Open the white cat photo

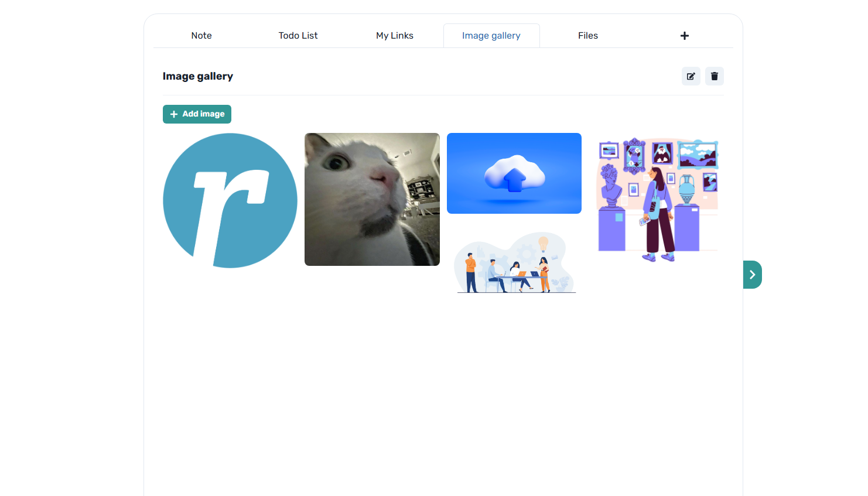[x=372, y=199]
